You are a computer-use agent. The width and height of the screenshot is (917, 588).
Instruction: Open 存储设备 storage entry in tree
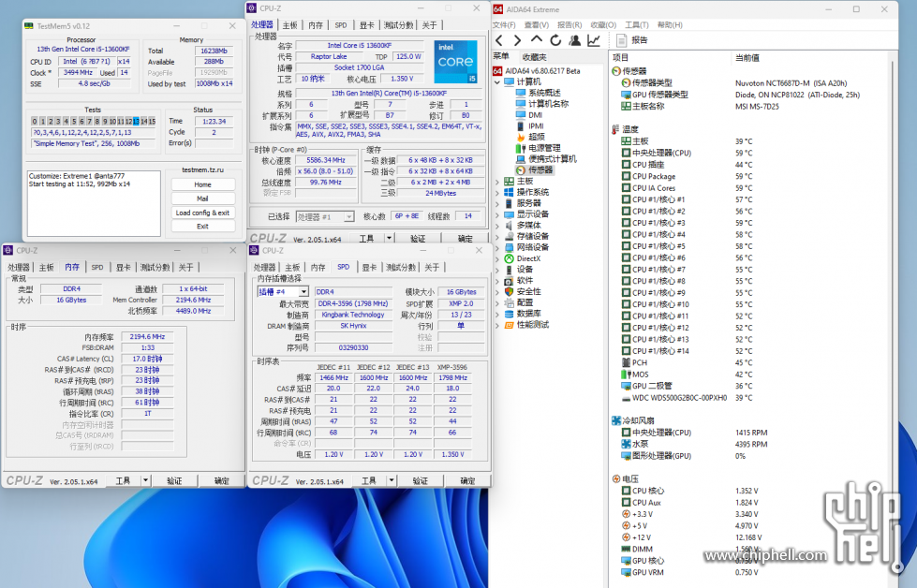click(527, 236)
